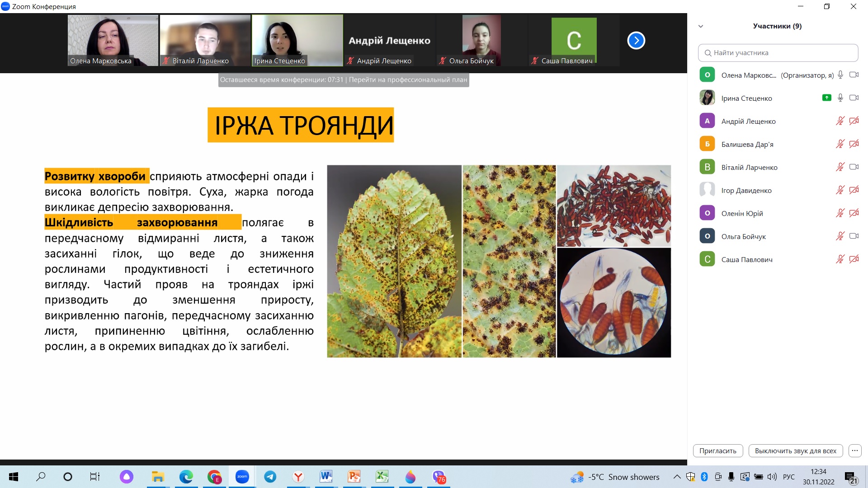Screen dimensions: 868x488
Task: Click Выключить звук для всех button
Action: pos(796,451)
